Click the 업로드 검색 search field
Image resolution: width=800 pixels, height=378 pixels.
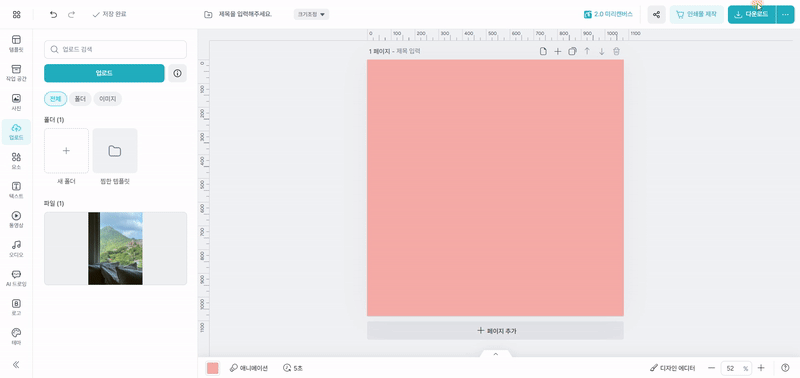click(115, 49)
